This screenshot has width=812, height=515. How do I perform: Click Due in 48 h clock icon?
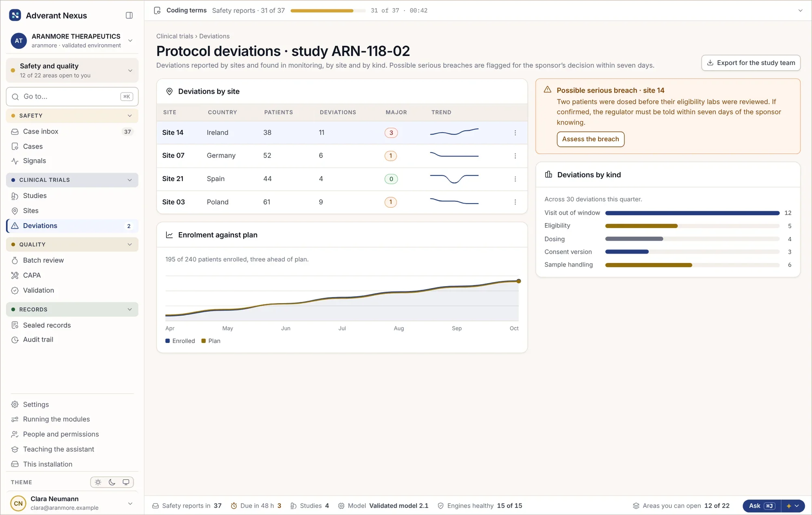(234, 506)
